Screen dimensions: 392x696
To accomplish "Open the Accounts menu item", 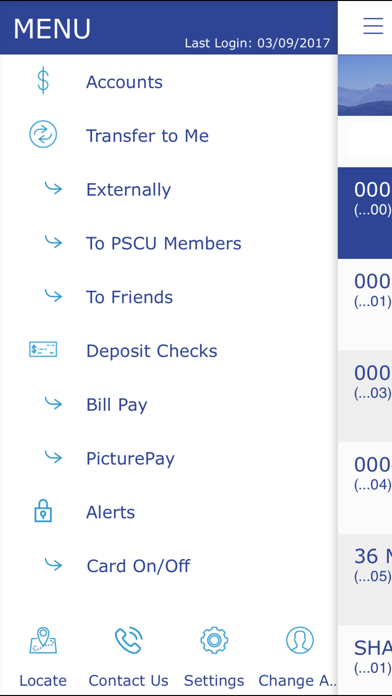I will 124,82.
